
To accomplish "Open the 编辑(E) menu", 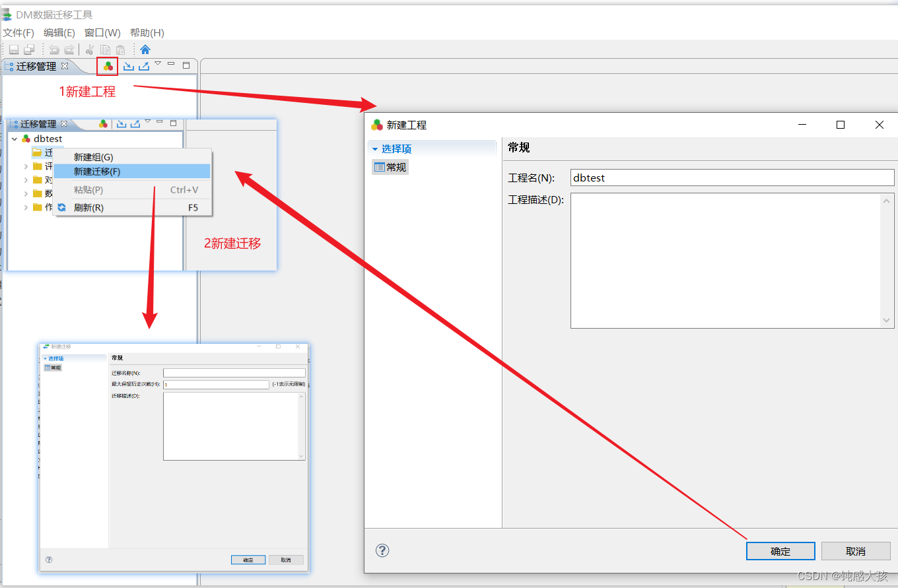I will tap(59, 32).
